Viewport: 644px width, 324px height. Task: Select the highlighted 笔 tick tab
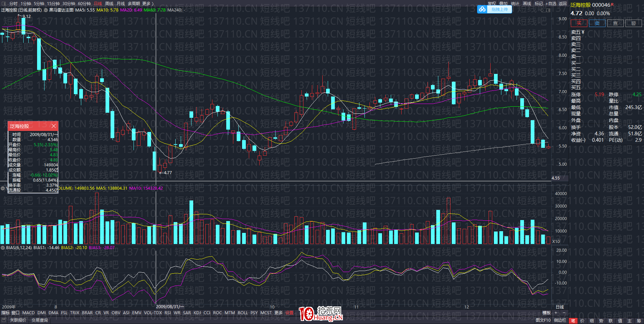[x=573, y=321]
